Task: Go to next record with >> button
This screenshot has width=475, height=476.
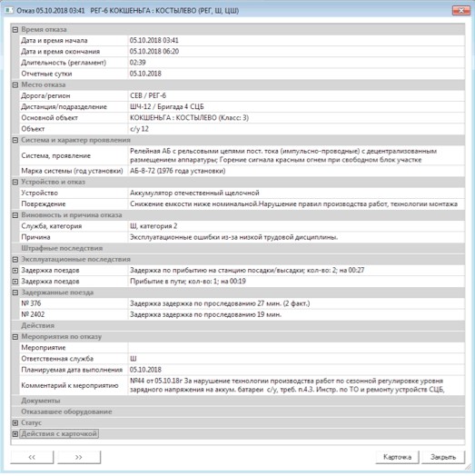Action: (x=79, y=457)
